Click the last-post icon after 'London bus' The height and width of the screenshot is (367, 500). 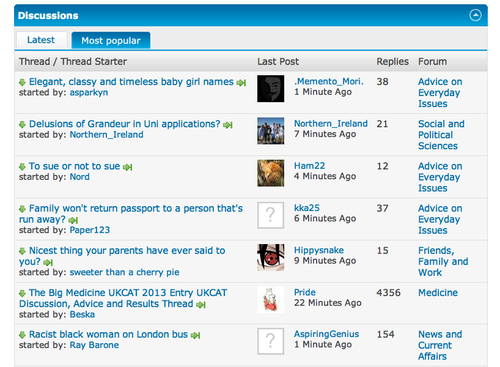click(x=195, y=335)
